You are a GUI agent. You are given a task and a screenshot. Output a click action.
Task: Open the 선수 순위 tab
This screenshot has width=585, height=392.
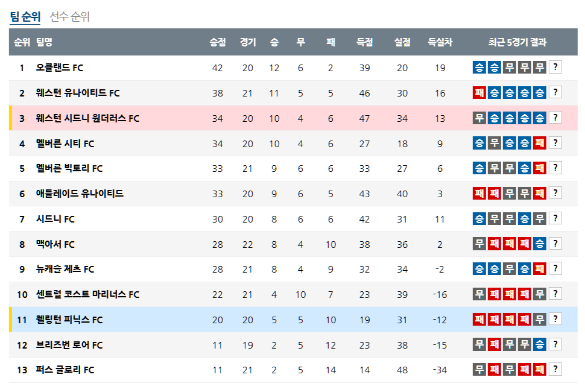pos(69,17)
